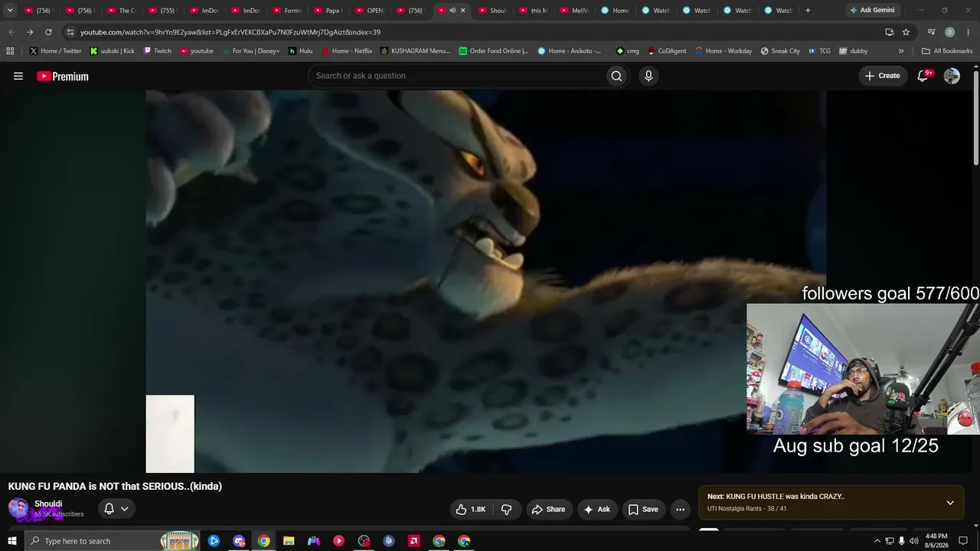The height and width of the screenshot is (551, 980).
Task: Show hidden system tray icons
Action: click(x=877, y=541)
